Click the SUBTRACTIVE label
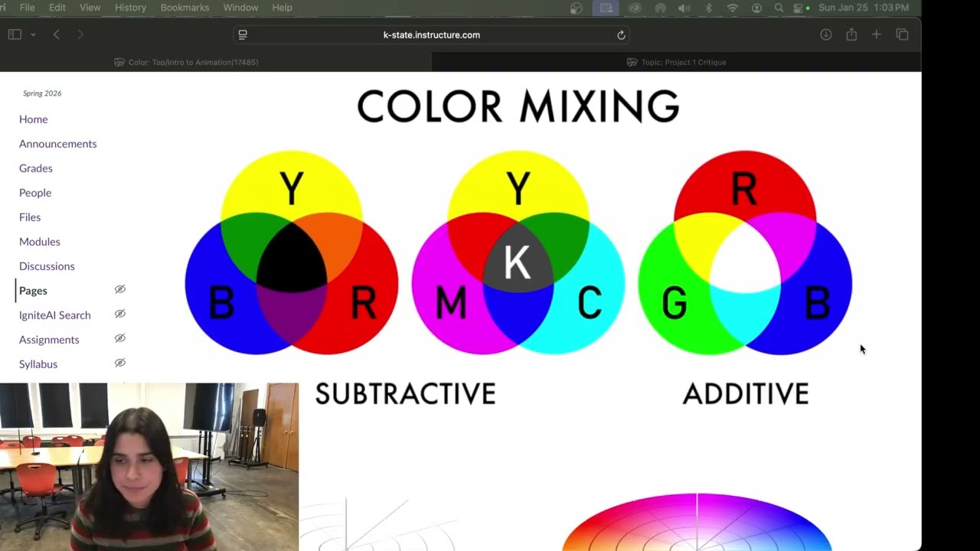Viewport: 980px width, 551px height. point(406,394)
